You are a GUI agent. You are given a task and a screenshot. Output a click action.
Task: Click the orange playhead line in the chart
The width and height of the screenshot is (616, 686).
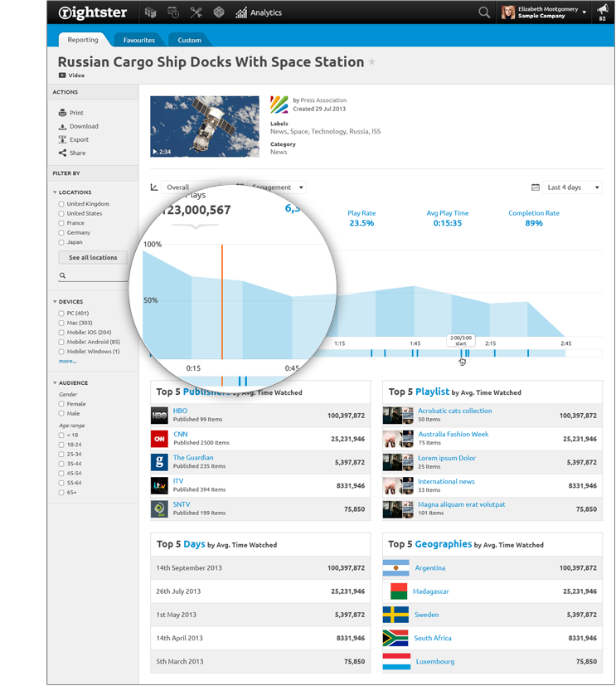click(222, 302)
